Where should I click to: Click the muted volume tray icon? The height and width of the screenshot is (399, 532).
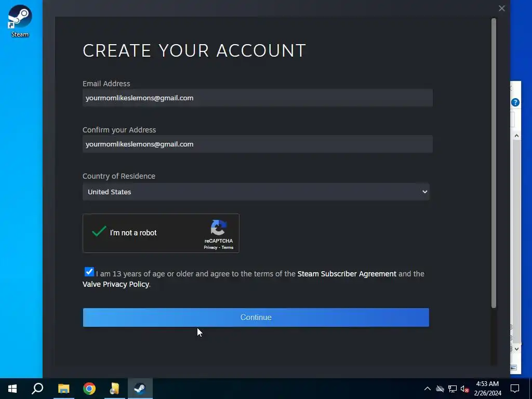(464, 389)
